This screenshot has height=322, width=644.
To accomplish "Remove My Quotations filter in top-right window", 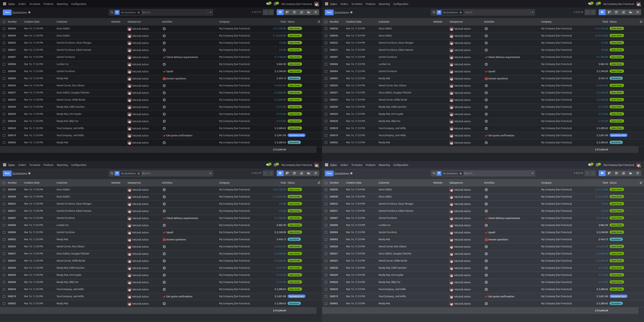I will point(461,13).
